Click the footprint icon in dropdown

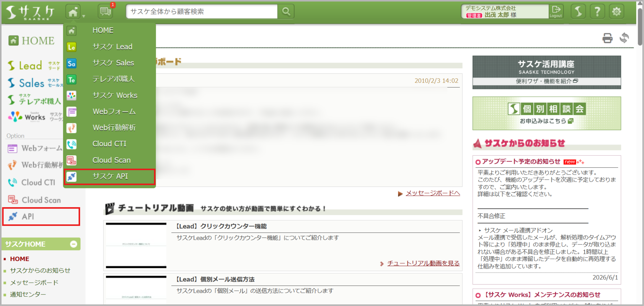click(71, 128)
